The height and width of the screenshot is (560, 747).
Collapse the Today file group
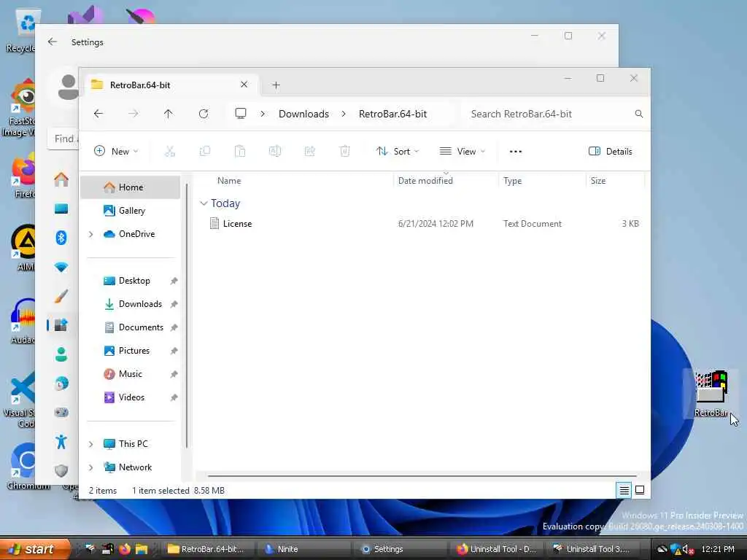coord(204,203)
